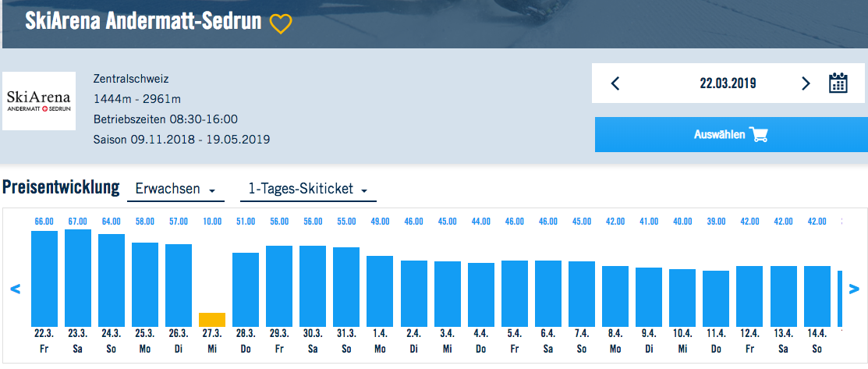868x369 pixels.
Task: Go to previous date with left chevron
Action: [615, 83]
